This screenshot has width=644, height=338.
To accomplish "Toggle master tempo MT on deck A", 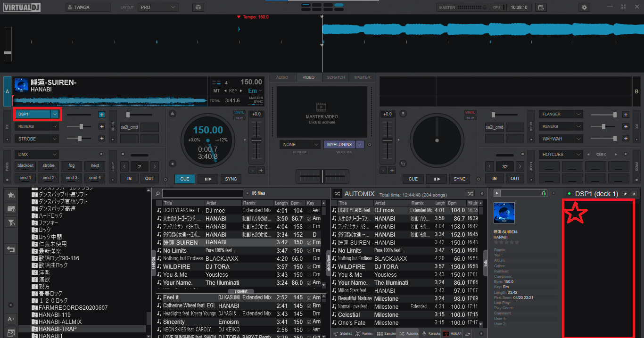I will click(216, 91).
